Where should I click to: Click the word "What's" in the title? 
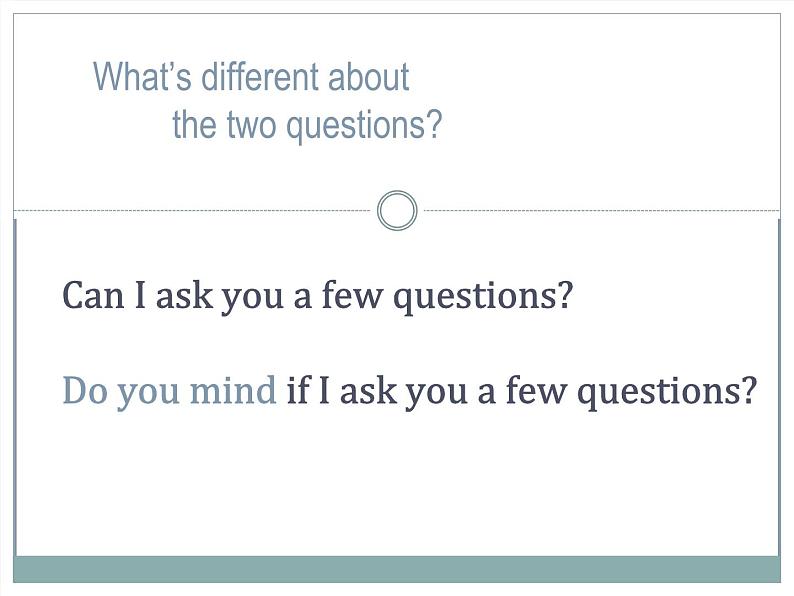coord(143,77)
